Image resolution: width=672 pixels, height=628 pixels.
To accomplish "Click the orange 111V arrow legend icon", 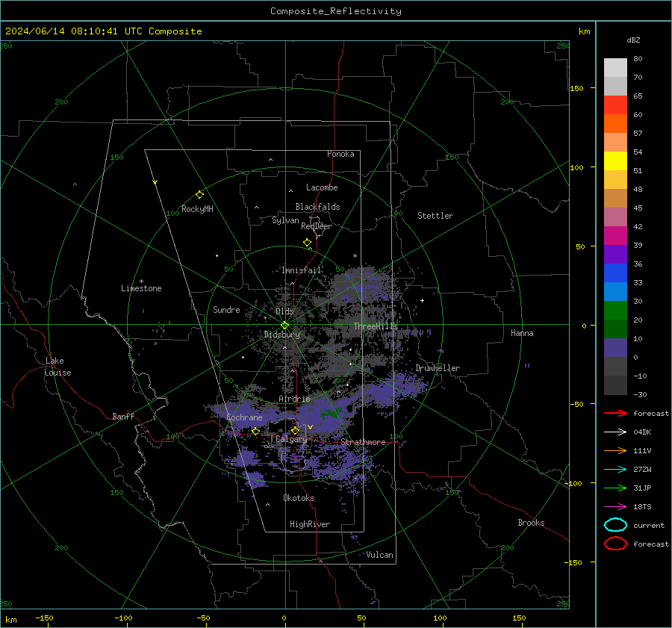I will pos(615,450).
